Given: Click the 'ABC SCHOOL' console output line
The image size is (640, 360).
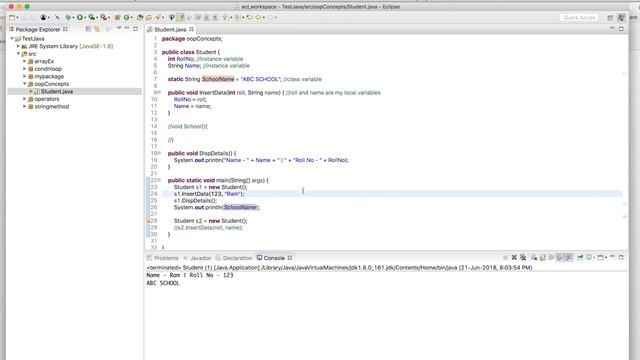Looking at the screenshot, I should point(163,283).
